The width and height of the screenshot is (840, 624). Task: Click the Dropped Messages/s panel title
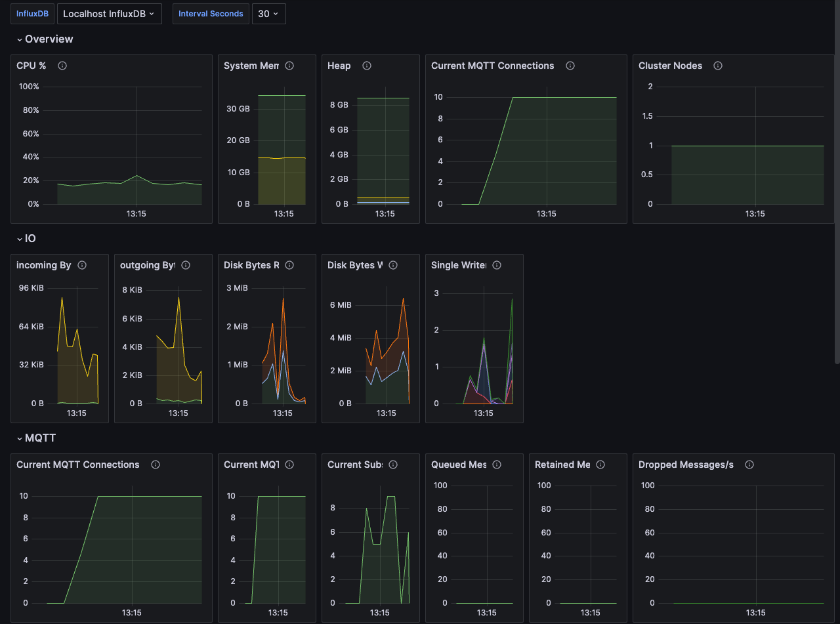tap(686, 465)
